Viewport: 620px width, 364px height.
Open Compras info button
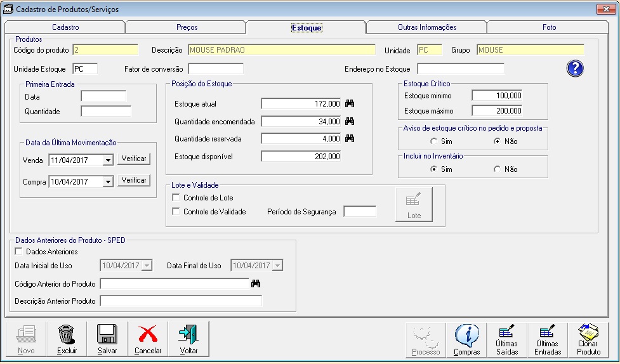466,339
